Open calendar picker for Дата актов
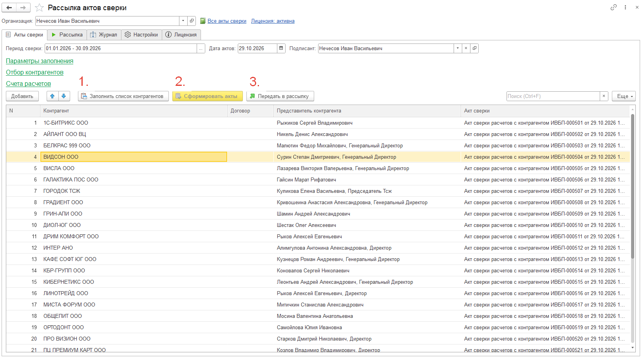Image resolution: width=644 pixels, height=359 pixels. [281, 48]
